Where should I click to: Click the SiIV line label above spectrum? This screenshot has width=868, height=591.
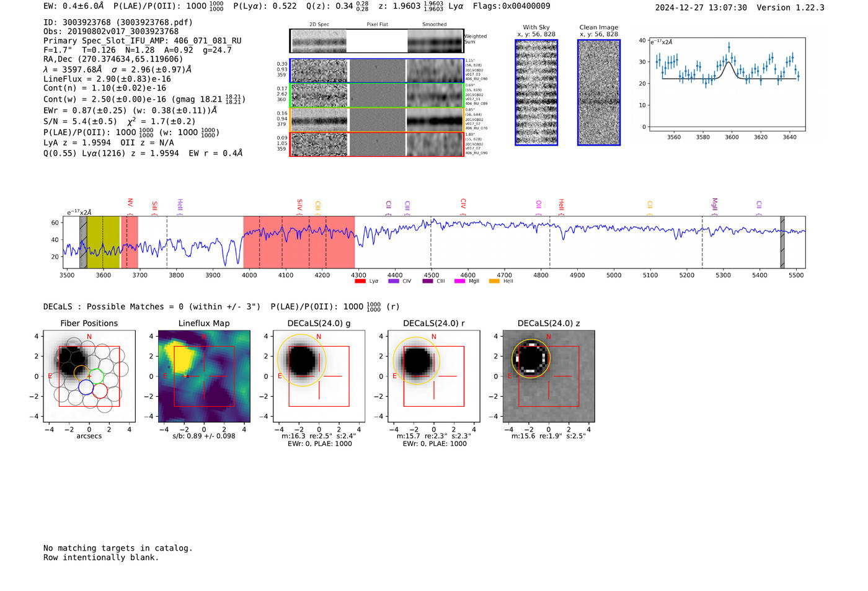point(300,205)
